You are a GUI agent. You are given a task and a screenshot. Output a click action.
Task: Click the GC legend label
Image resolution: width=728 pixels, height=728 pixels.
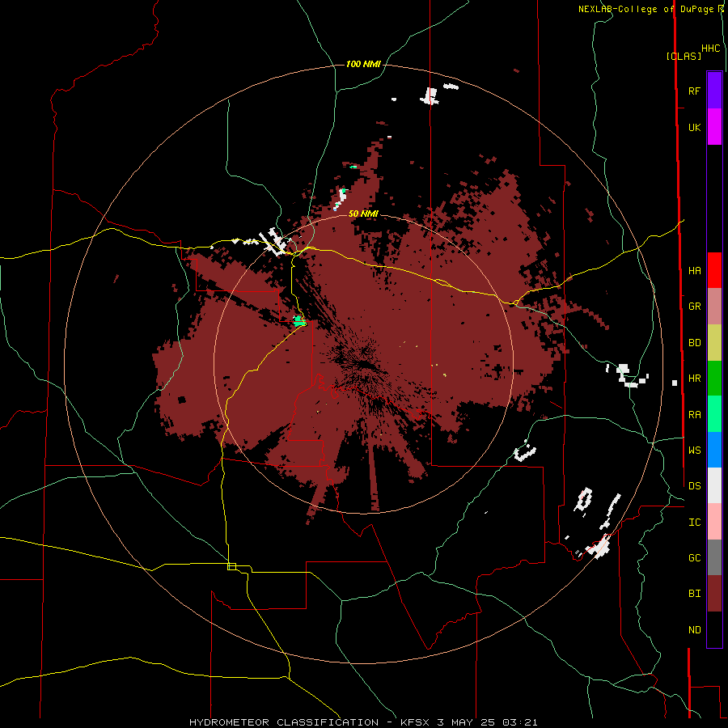(694, 558)
